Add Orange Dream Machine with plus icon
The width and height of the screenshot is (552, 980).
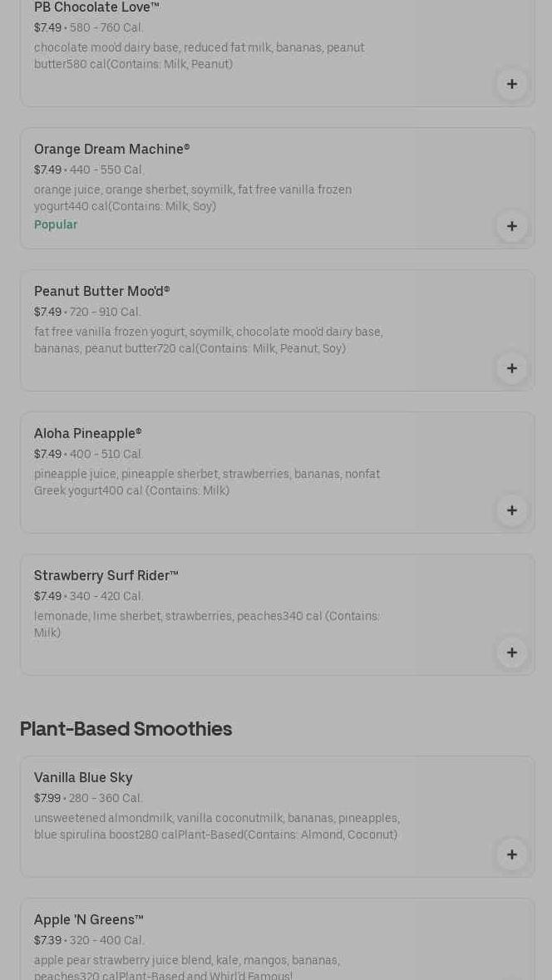pyautogui.click(x=511, y=226)
